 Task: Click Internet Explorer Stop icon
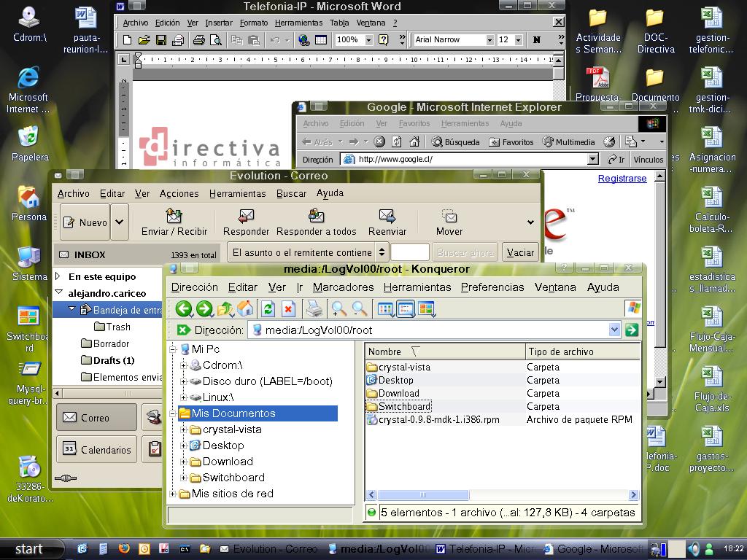379,141
